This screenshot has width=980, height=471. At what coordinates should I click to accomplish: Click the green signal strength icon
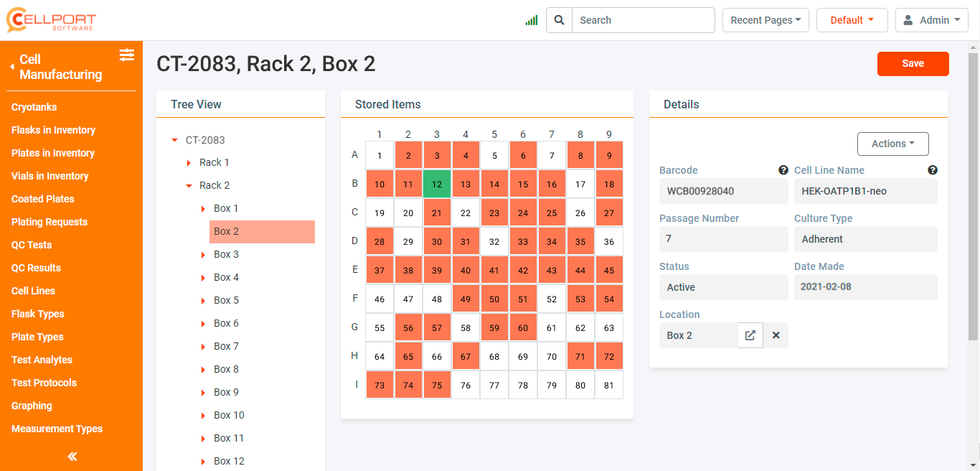point(531,21)
